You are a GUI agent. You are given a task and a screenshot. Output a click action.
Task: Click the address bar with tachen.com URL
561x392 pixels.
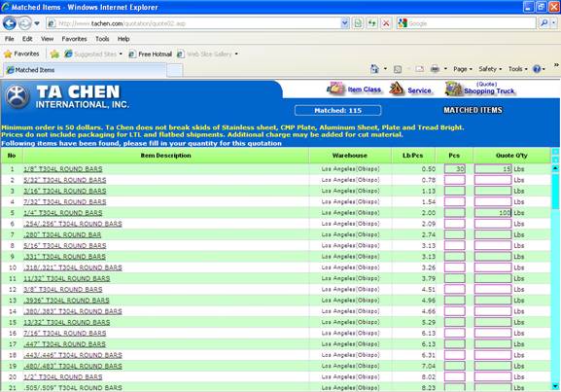tap(193, 23)
